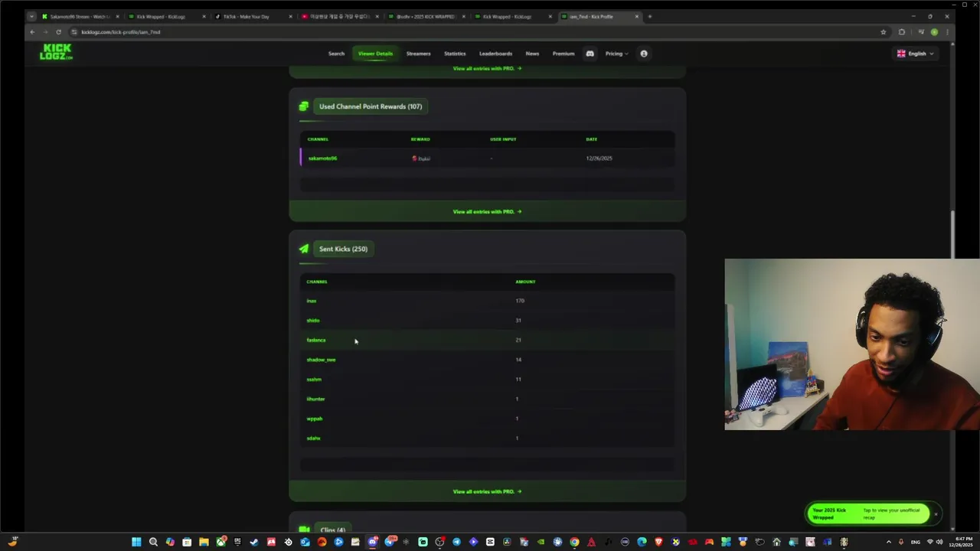Open Steam from the taskbar

pos(254,542)
